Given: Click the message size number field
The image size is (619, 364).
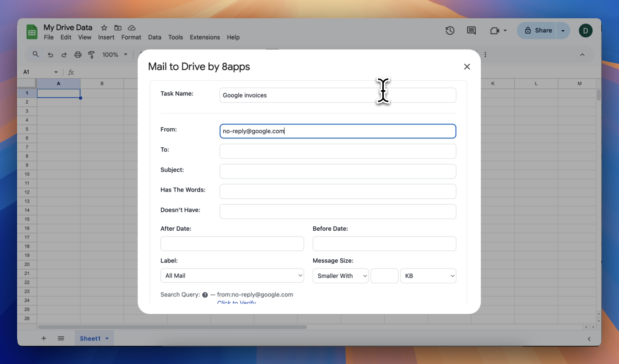Looking at the screenshot, I should [x=384, y=276].
